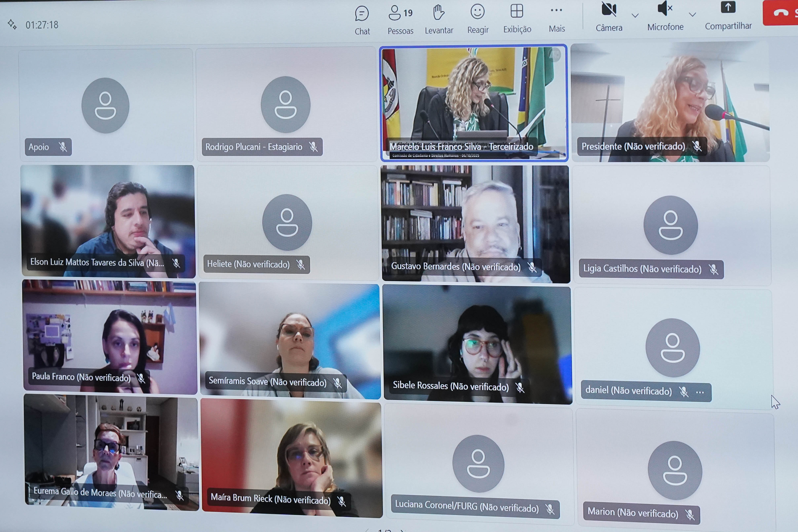The width and height of the screenshot is (798, 532).
Task: Click the muted mic icon on Apoio tile
Action: 63,147
